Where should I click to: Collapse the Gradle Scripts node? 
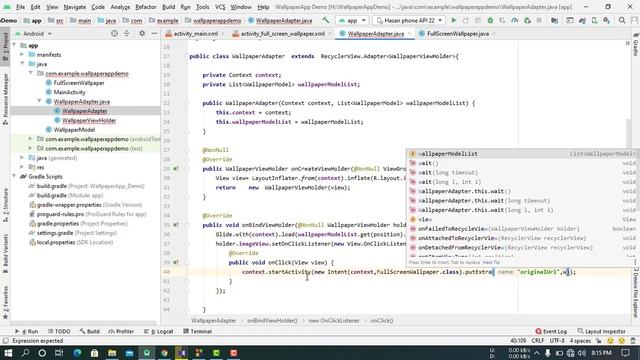click(x=15, y=176)
